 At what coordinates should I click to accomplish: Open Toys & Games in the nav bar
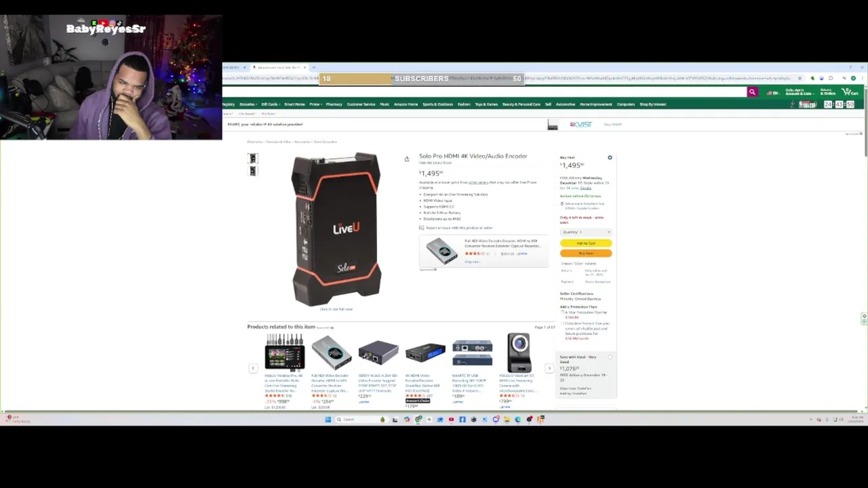pyautogui.click(x=486, y=104)
